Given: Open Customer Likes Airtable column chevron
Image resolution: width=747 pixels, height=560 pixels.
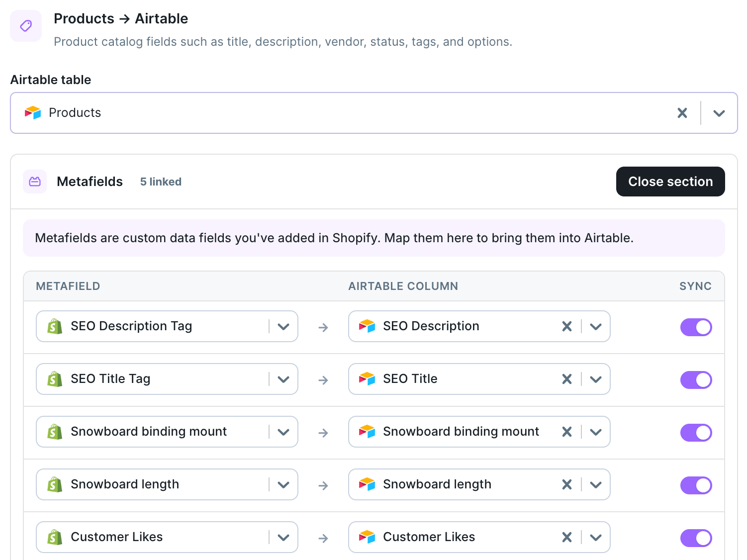Looking at the screenshot, I should [x=596, y=538].
